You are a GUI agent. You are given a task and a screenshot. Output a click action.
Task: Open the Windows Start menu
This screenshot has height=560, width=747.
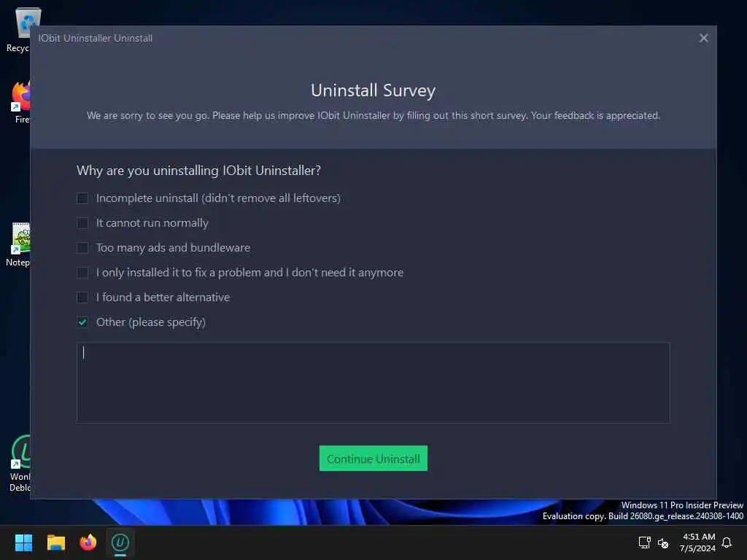23,542
